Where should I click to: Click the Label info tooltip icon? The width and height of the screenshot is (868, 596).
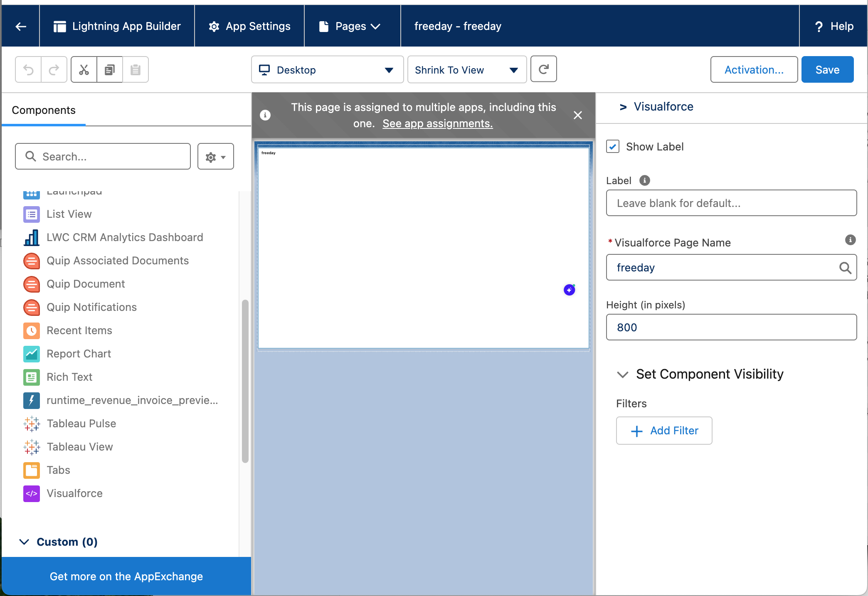[644, 180]
